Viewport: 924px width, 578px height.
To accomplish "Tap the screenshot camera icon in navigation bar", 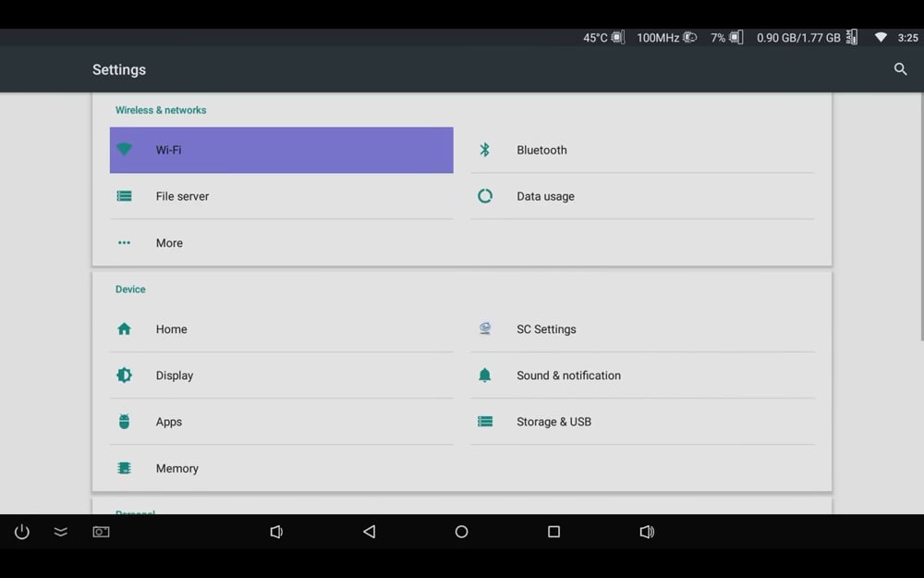I will 101,532.
